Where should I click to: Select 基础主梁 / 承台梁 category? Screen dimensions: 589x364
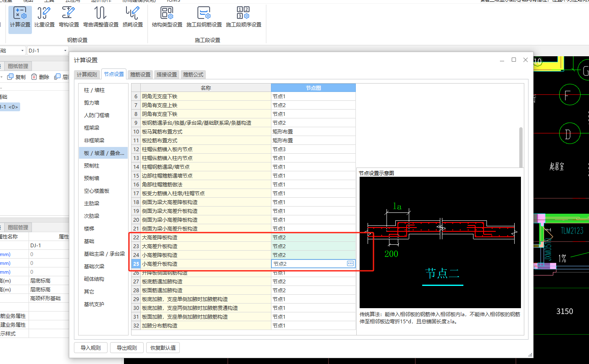pyautogui.click(x=103, y=254)
